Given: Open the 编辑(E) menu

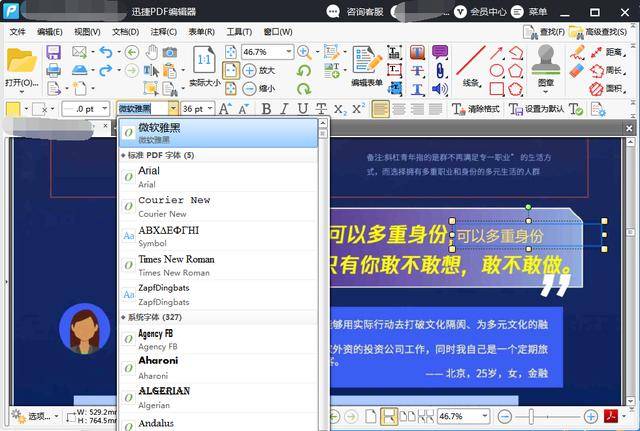Looking at the screenshot, I should point(49,32).
